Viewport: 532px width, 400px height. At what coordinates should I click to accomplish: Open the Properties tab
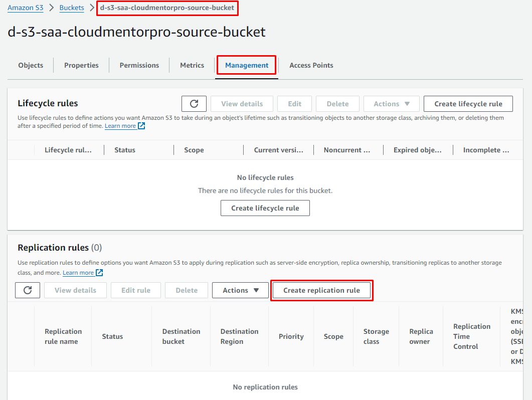pos(81,65)
